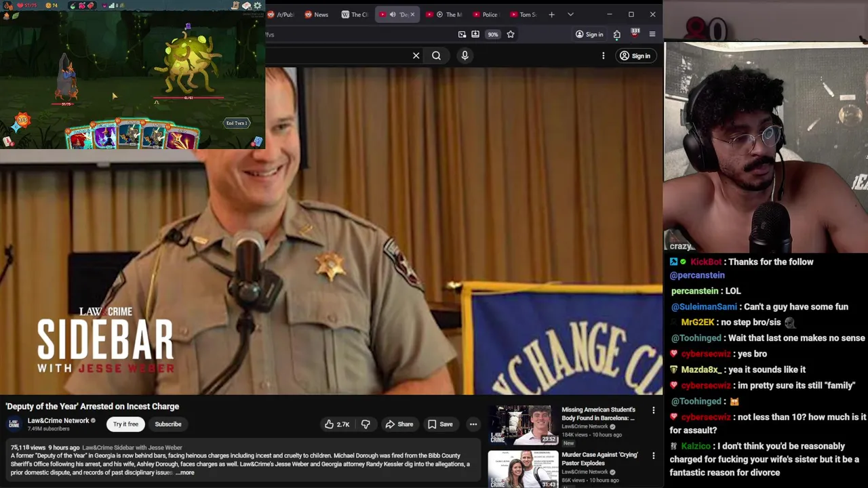Open YouTube settings three-dot menu
Screen dimensions: 868x488
(604, 56)
